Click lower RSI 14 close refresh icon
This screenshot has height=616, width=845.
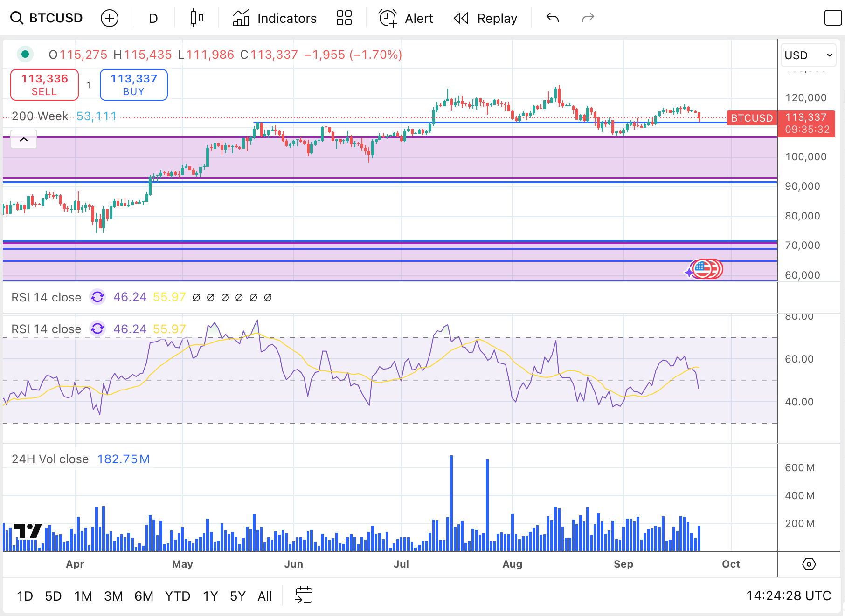[x=97, y=329]
